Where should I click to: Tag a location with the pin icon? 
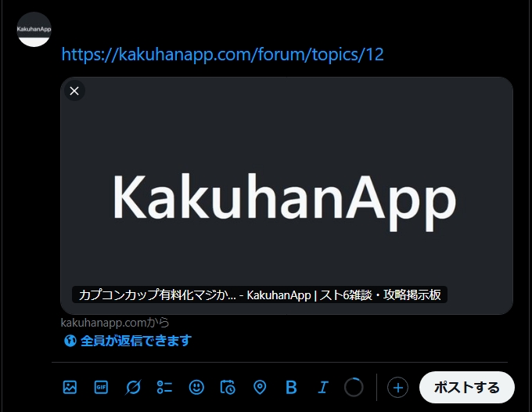coord(260,387)
